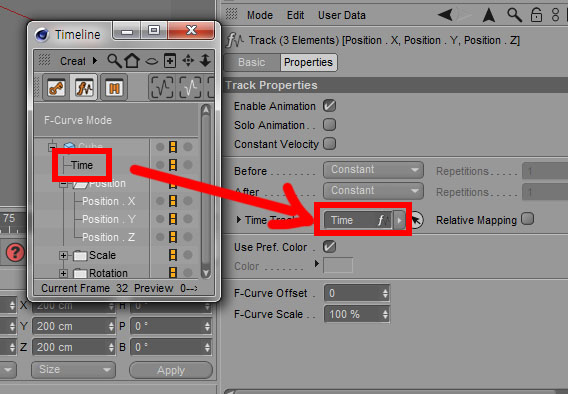
Task: Switch to Properties tab
Action: click(x=308, y=62)
